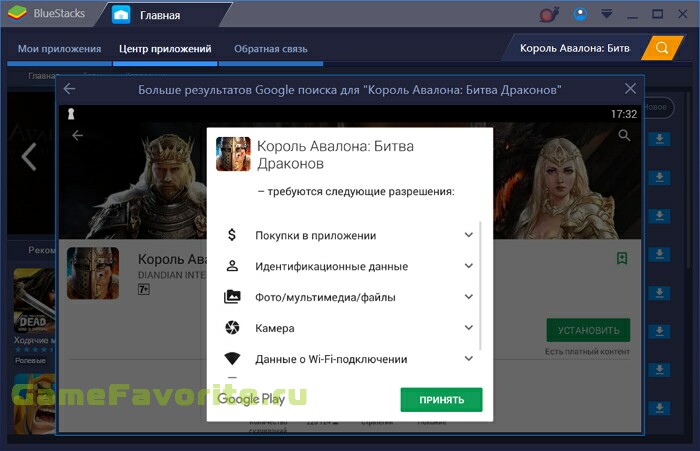The height and width of the screenshot is (451, 700).
Task: Click the green bookmark wishlist icon
Action: click(x=622, y=258)
